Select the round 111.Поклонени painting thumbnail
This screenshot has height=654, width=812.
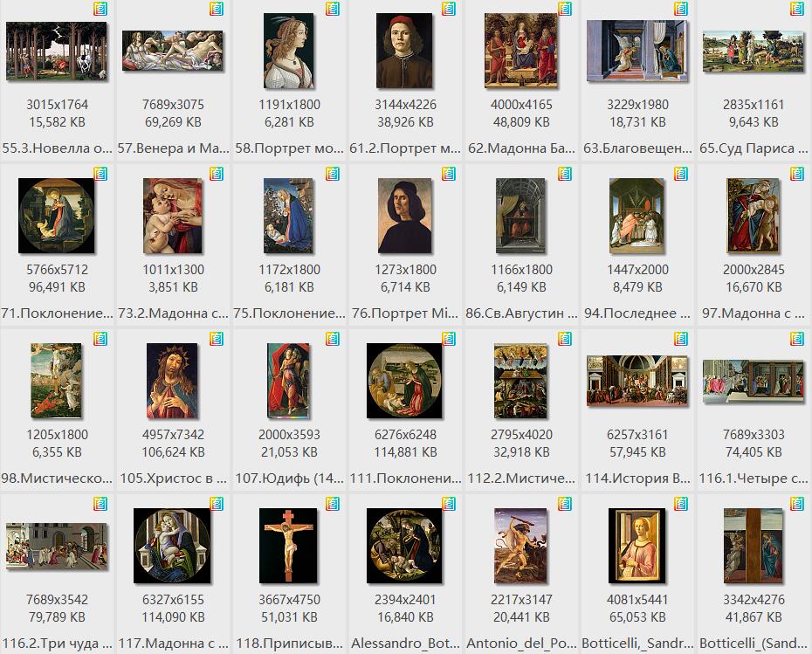[x=404, y=381]
